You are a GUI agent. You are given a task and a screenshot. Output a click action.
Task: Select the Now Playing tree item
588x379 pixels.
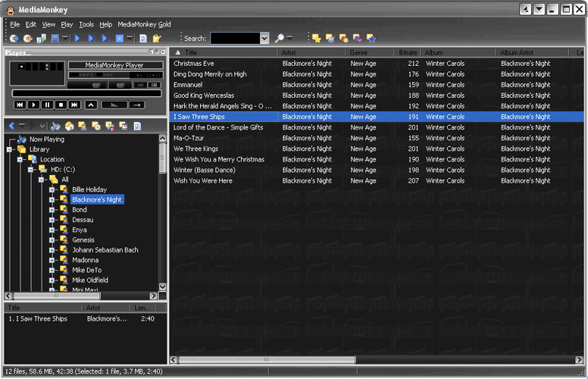click(47, 139)
